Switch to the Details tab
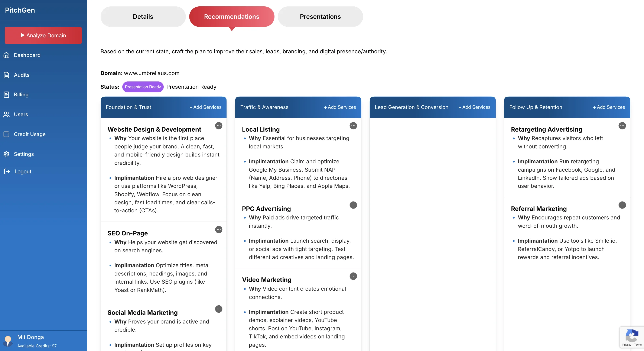The image size is (644, 351). (143, 16)
